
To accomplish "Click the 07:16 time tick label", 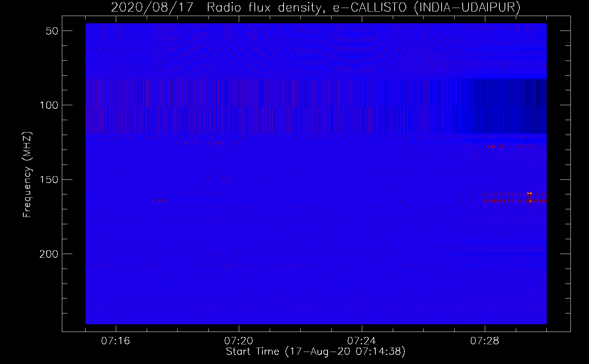I will click(x=115, y=341).
